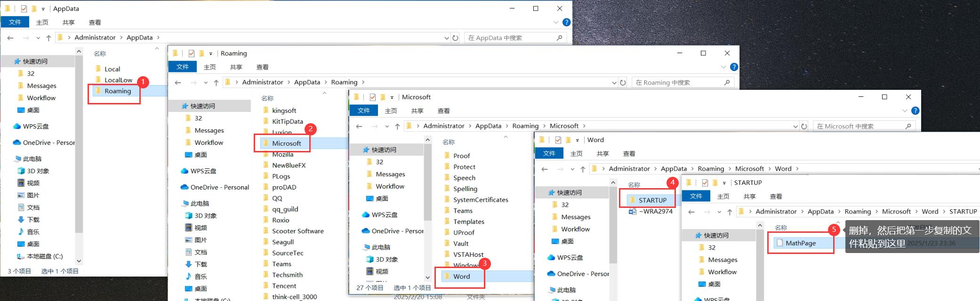Screen dimensions: 980x301
Task: Click the back arrow in the Microsoft window
Action: 359,126
